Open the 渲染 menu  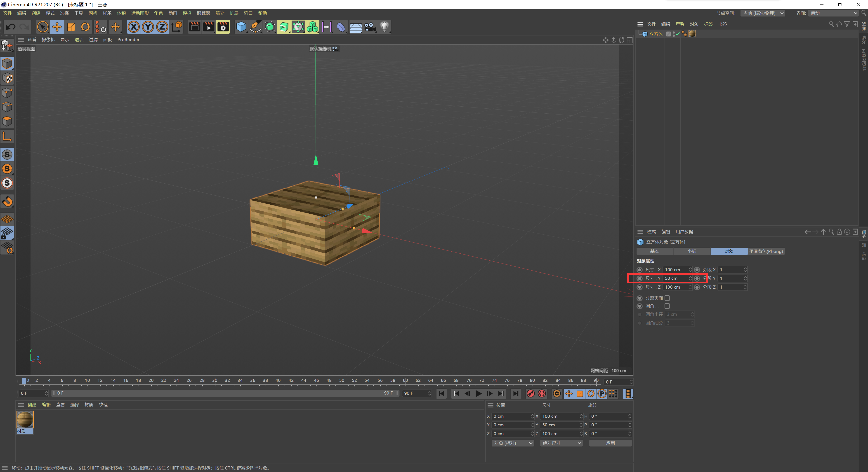pyautogui.click(x=220, y=13)
